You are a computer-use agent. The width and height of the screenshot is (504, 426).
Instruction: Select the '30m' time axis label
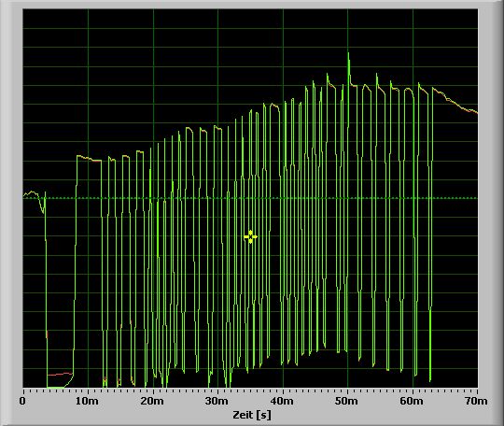(217, 401)
